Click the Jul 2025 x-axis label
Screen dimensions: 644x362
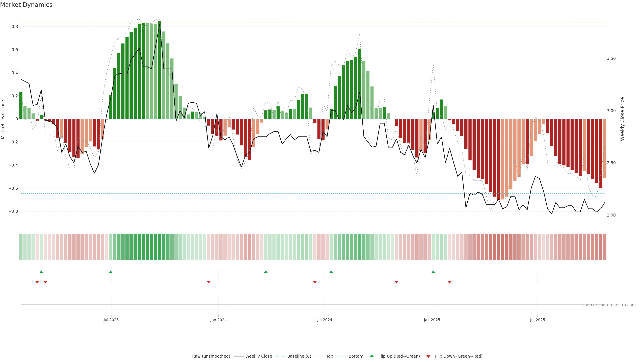click(x=538, y=320)
